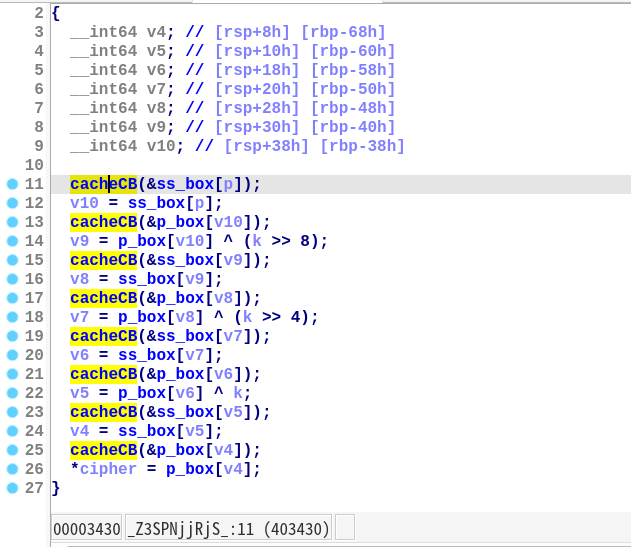Screen dimensions: 631x547
Task: Click the breakpoint dot at line 16
Action: (12, 279)
